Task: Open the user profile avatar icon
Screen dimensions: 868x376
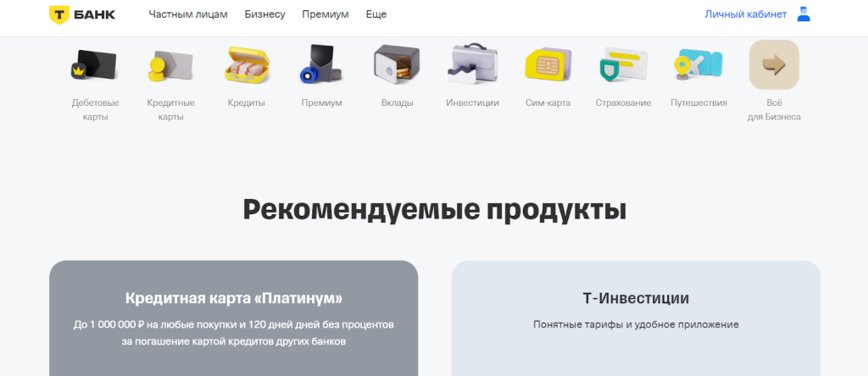Action: [804, 14]
